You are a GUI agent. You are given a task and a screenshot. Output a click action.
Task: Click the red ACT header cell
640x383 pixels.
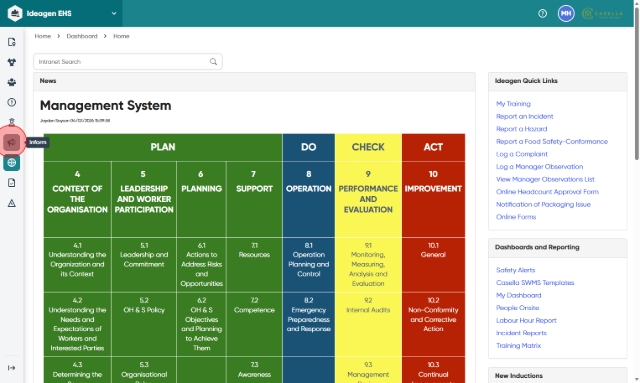[433, 147]
